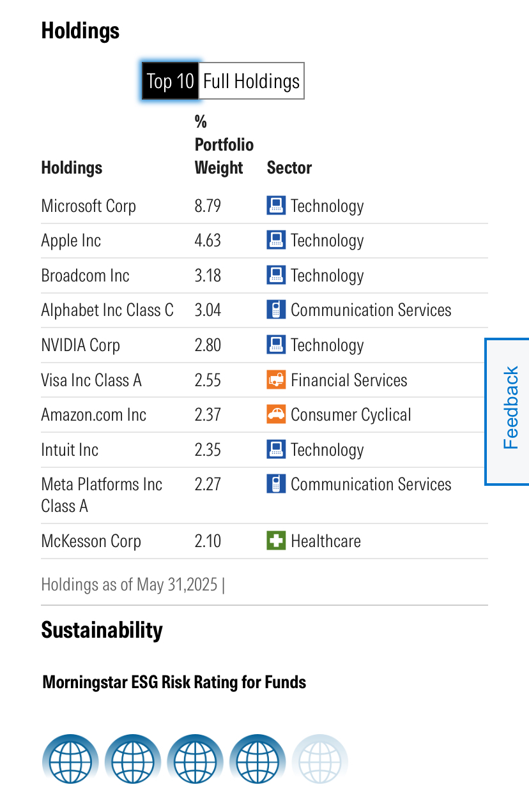
Task: Click Healthcare cross icon beside McKesson Corp
Action: (x=276, y=541)
